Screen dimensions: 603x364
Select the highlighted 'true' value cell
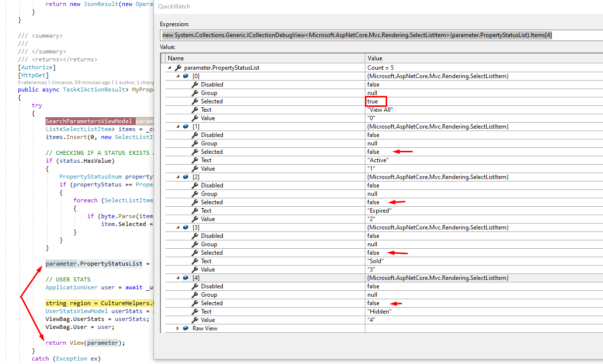pos(375,101)
